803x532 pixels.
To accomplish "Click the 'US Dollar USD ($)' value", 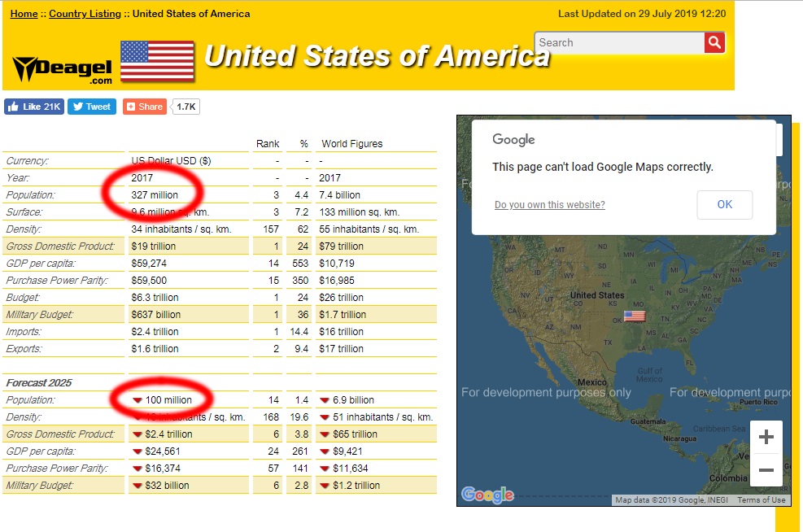I will point(171,161).
